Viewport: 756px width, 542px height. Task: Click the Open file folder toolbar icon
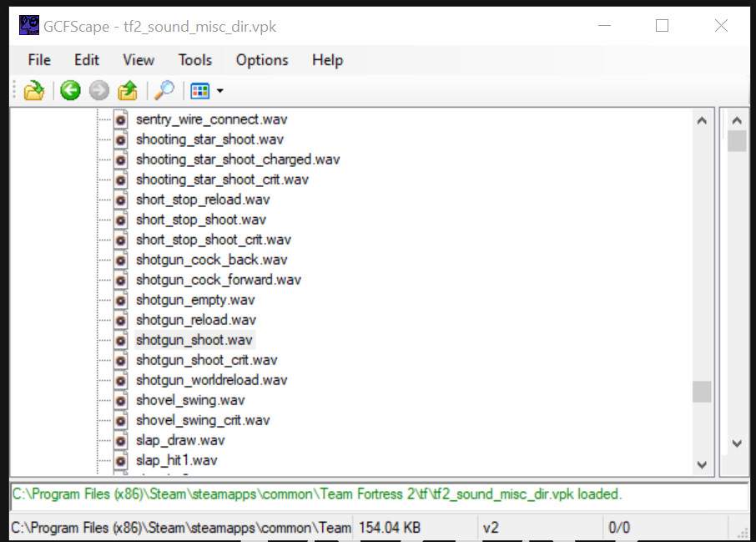click(33, 91)
